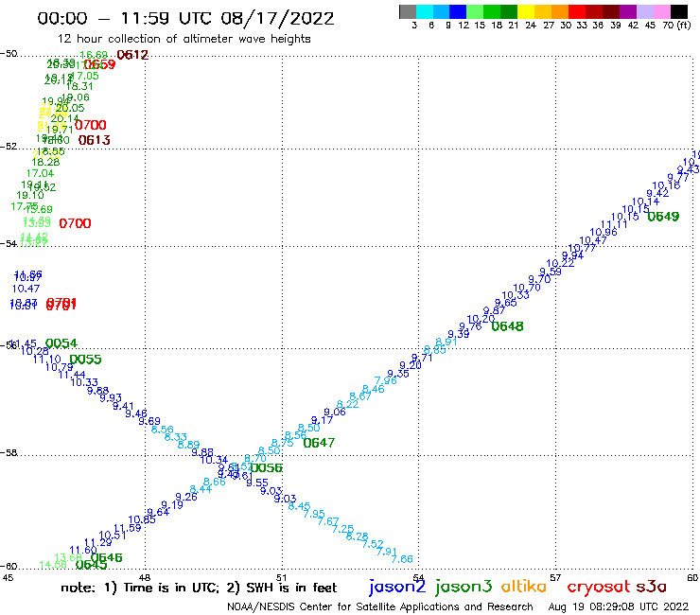Click the 0613 pass time label
This screenshot has height=615, width=700.
pos(95,140)
